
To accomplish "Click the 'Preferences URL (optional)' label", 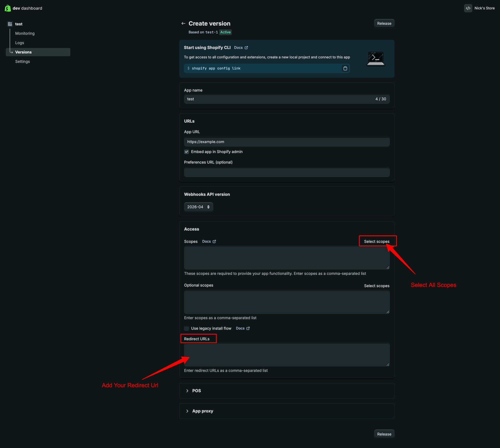I will [x=208, y=162].
